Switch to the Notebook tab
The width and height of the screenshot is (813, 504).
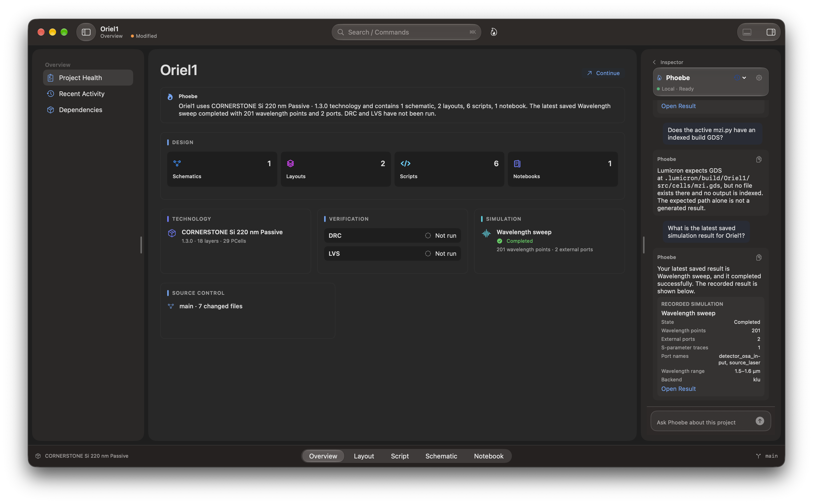coord(488,456)
